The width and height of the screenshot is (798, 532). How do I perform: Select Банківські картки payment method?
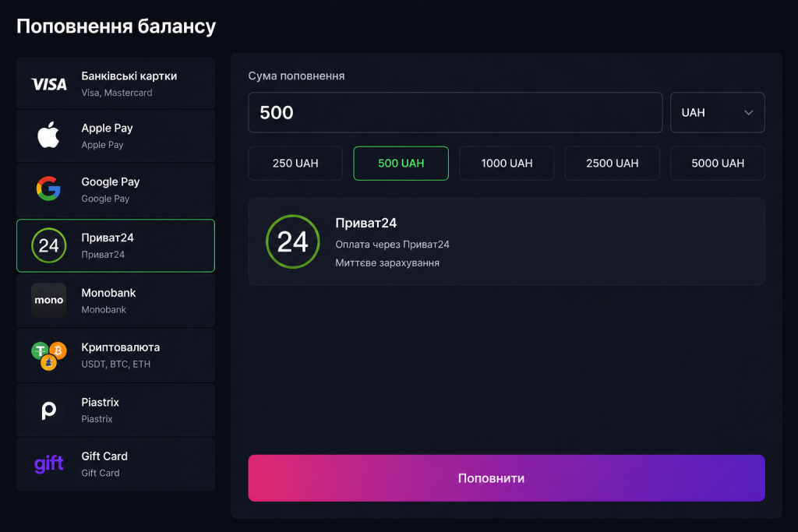pyautogui.click(x=115, y=83)
